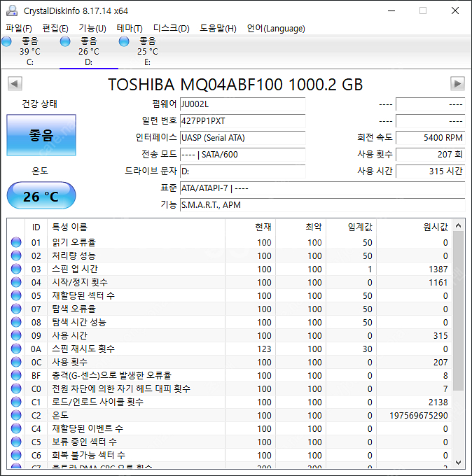This screenshot has height=476, width=472.
Task: Click status orb for 09 사용 시간
Action: 16,335
